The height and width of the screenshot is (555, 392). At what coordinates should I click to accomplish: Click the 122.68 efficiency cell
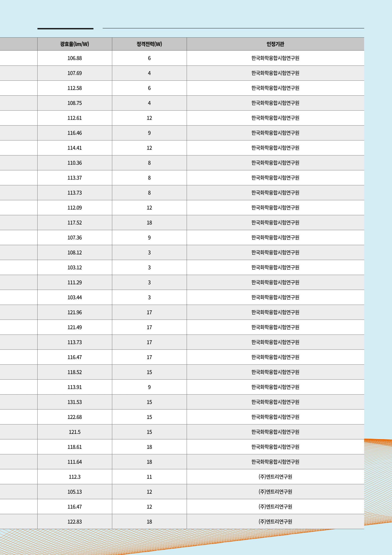click(75, 417)
